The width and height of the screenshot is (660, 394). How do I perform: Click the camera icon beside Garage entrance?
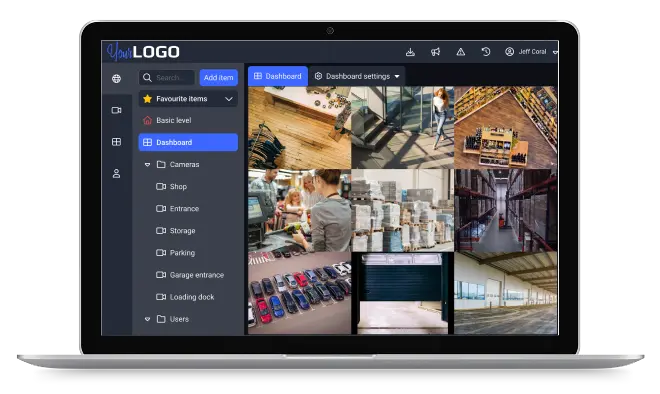[161, 275]
